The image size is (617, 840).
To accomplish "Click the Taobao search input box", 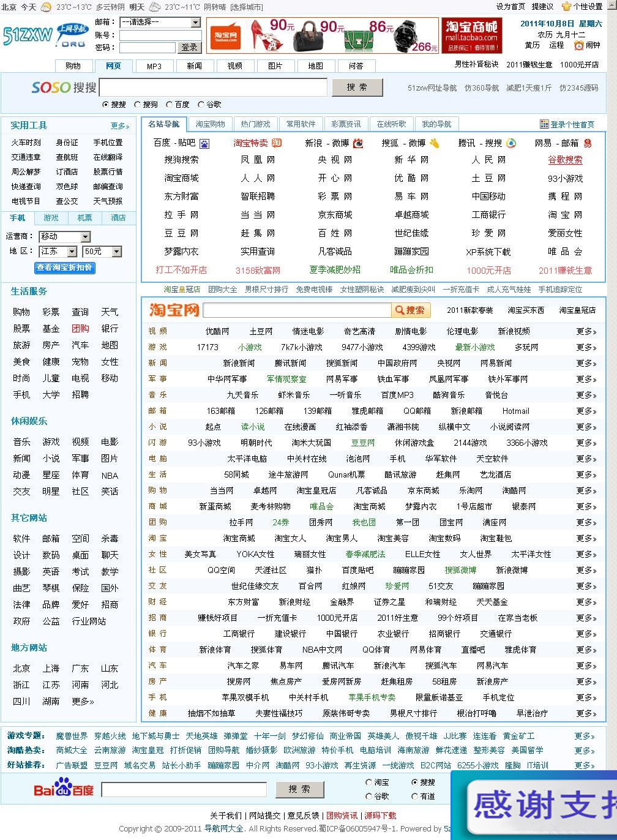I will click(297, 310).
